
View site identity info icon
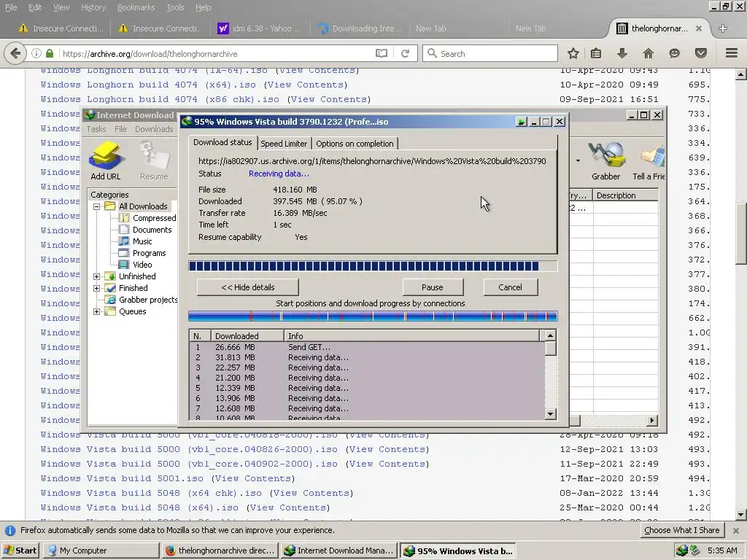(x=36, y=53)
